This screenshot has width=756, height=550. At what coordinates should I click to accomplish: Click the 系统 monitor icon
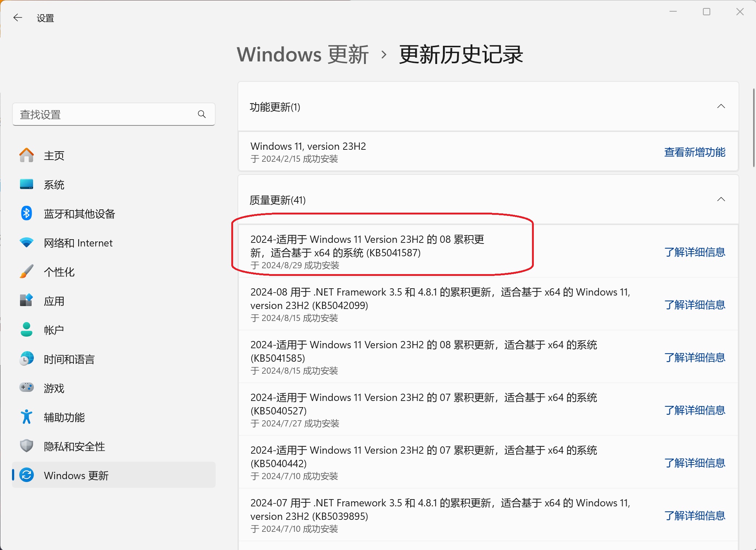pos(26,184)
